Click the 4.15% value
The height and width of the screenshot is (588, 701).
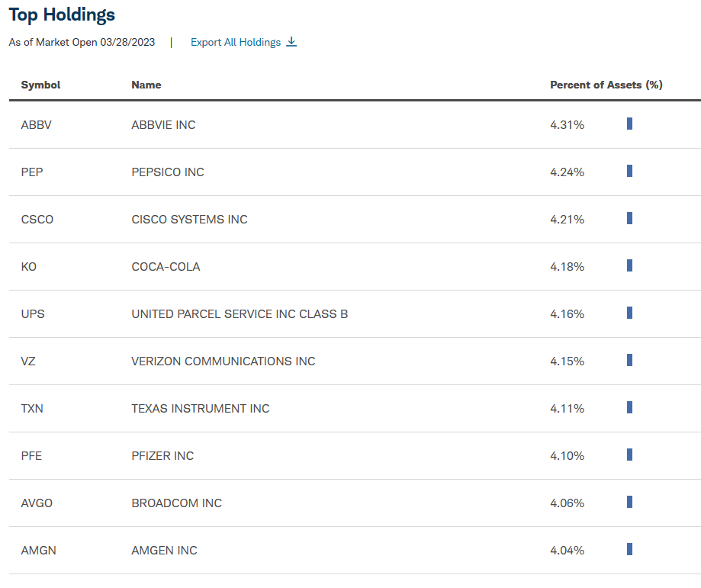click(567, 361)
